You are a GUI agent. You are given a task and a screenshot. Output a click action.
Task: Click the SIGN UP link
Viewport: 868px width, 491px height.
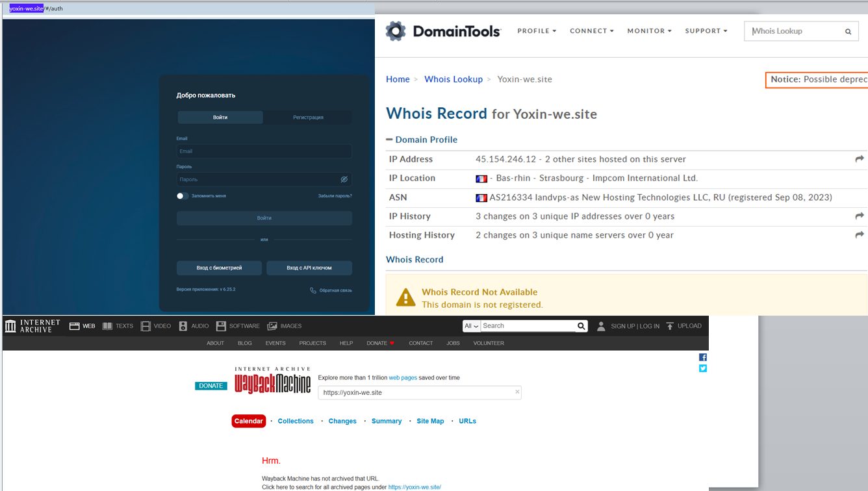click(x=622, y=326)
